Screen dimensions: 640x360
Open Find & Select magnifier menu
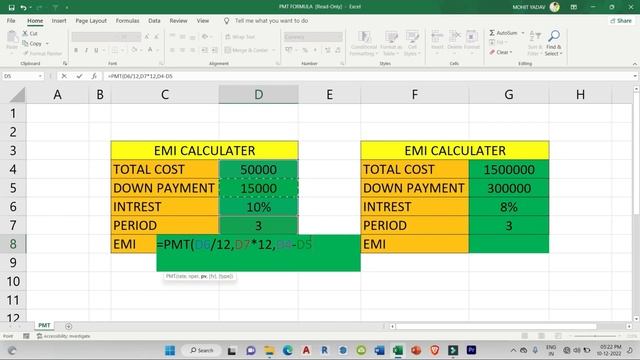point(553,43)
